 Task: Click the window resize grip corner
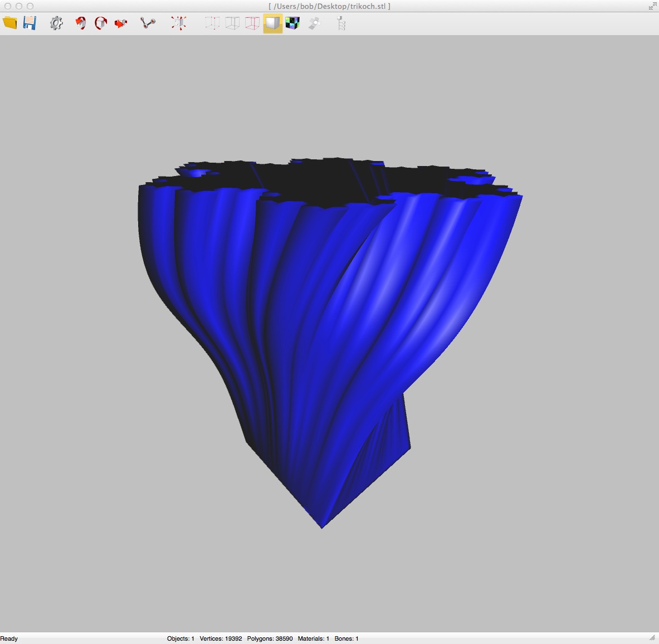click(653, 638)
